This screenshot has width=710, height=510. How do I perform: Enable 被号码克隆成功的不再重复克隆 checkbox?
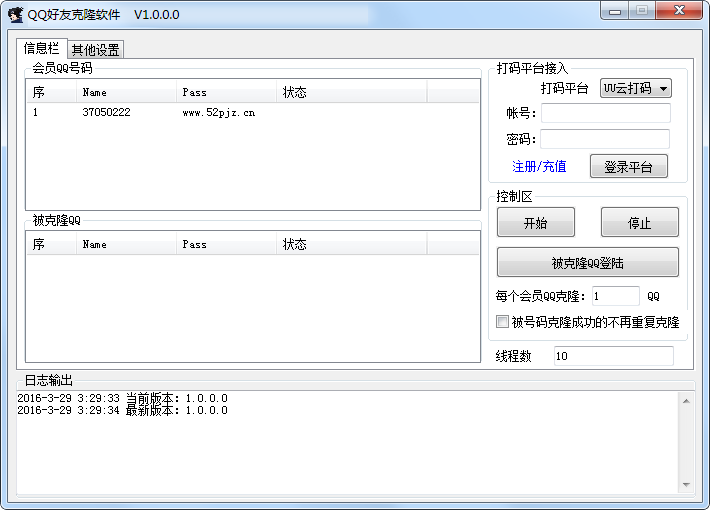[x=503, y=322]
